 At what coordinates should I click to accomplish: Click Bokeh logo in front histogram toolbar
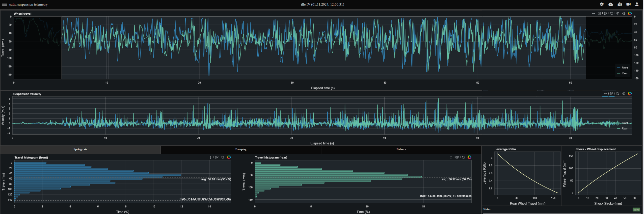click(229, 157)
